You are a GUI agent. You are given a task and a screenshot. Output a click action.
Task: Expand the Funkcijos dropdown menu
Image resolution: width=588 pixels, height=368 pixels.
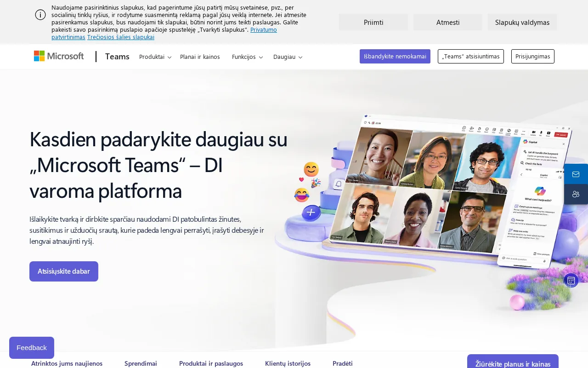click(x=247, y=57)
